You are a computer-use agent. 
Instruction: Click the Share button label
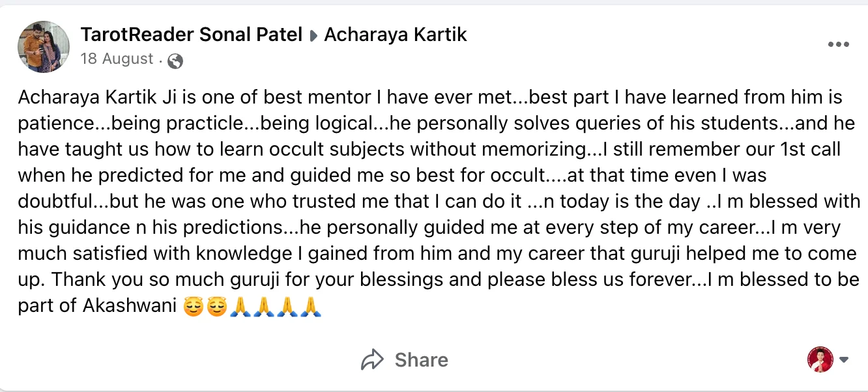[421, 359]
